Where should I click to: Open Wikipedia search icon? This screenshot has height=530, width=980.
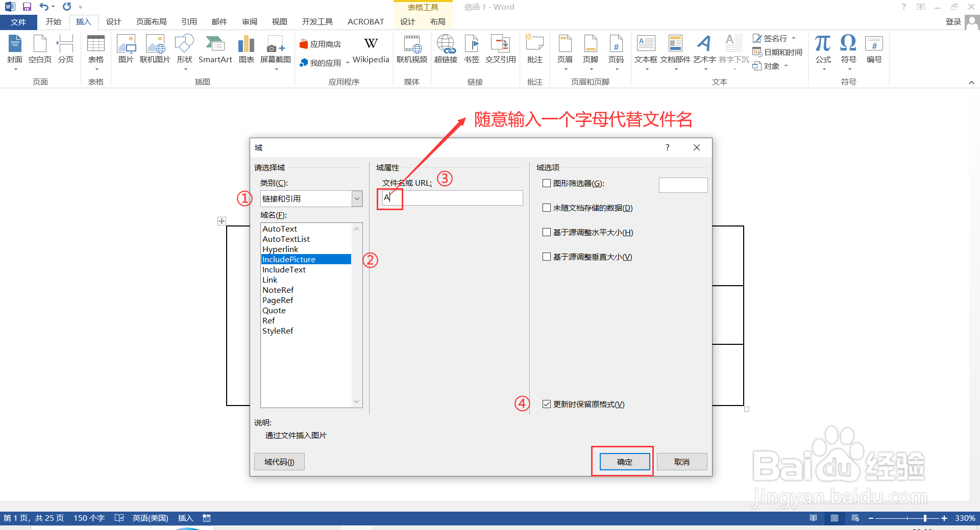click(371, 48)
